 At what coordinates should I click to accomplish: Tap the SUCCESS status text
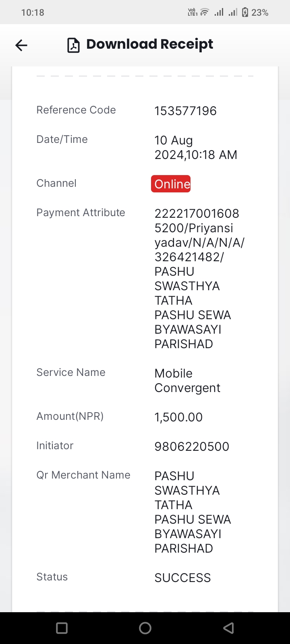[182, 578]
